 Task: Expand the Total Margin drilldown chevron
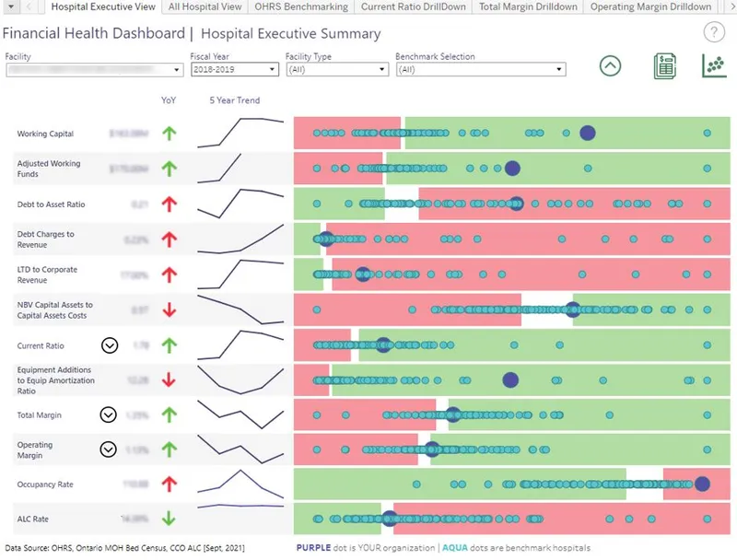click(x=110, y=414)
